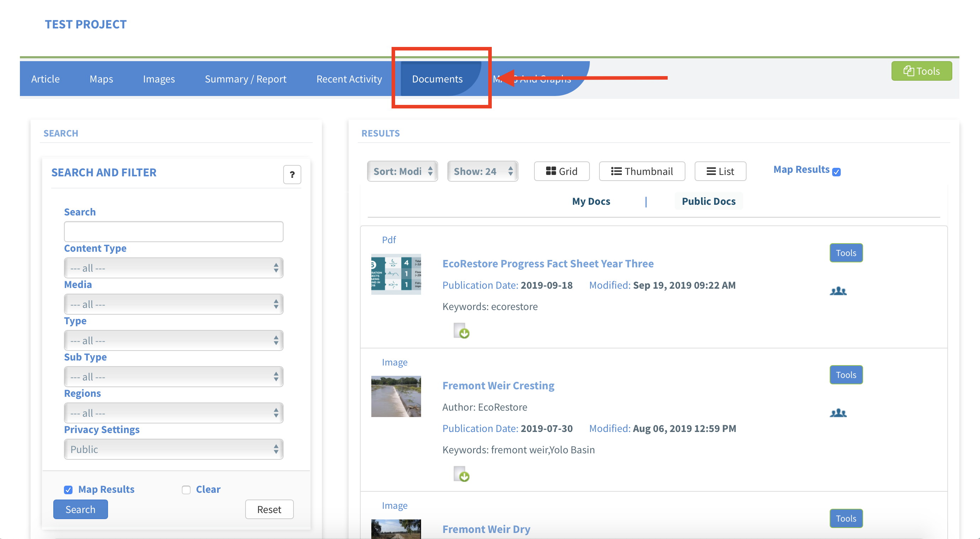The height and width of the screenshot is (539, 980).
Task: Open Tools for Fremont Weir Cresting
Action: pyautogui.click(x=846, y=375)
